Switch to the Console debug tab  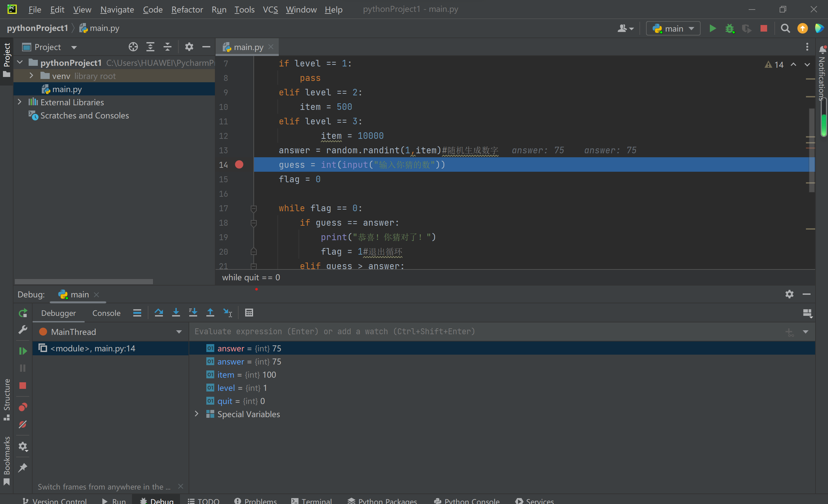pyautogui.click(x=106, y=313)
